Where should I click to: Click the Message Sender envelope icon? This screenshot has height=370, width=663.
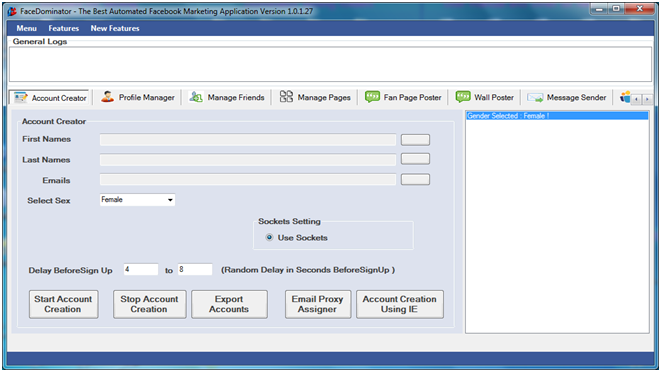click(x=535, y=98)
